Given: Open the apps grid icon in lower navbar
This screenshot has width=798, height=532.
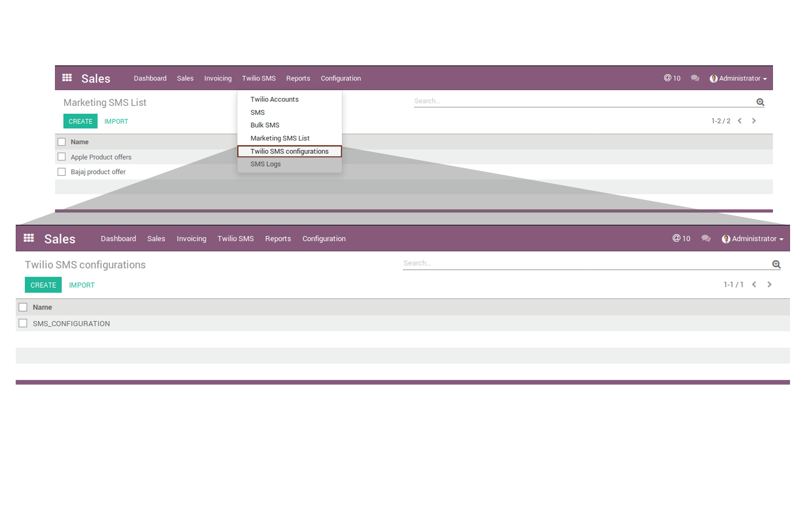Looking at the screenshot, I should [x=29, y=238].
